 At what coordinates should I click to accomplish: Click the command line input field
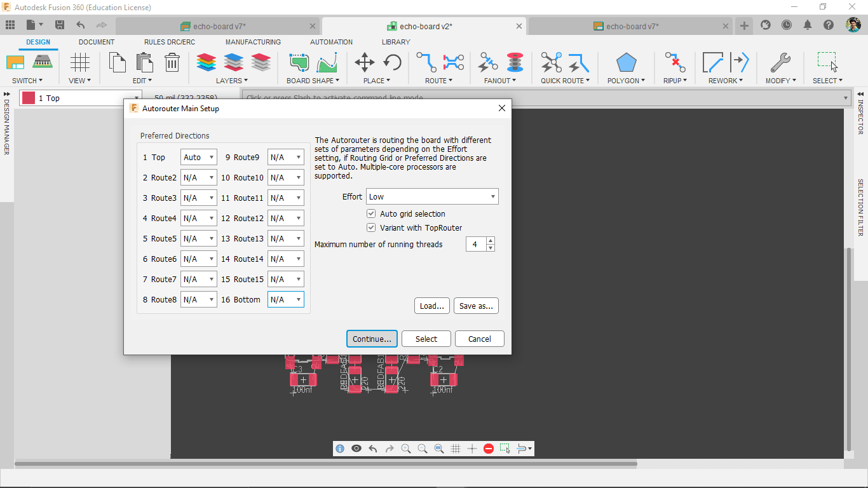546,98
